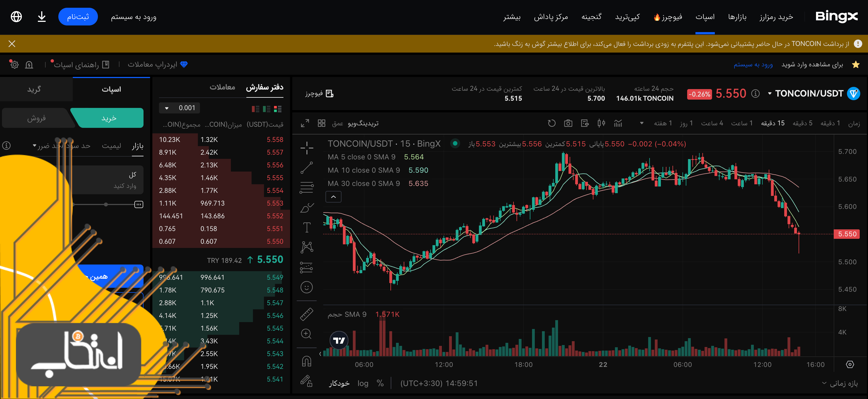868x399 pixels.
Task: Select the crosshair cursor tool
Action: click(307, 148)
